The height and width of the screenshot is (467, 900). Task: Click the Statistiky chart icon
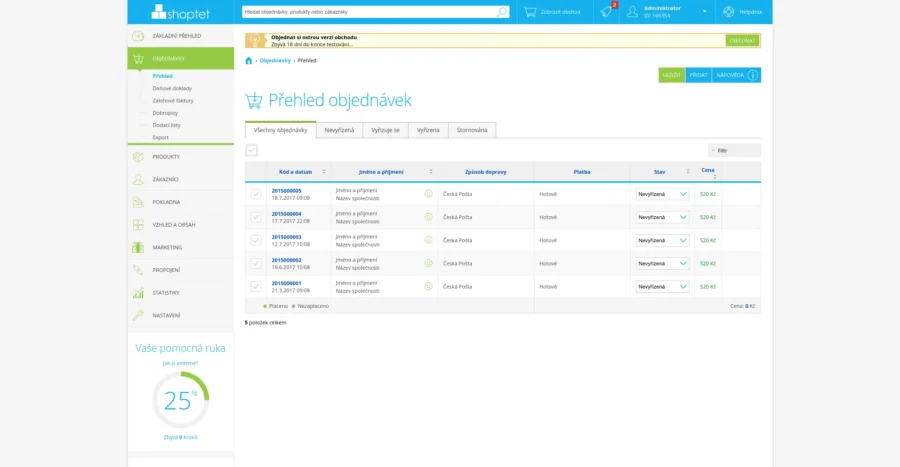pos(138,293)
